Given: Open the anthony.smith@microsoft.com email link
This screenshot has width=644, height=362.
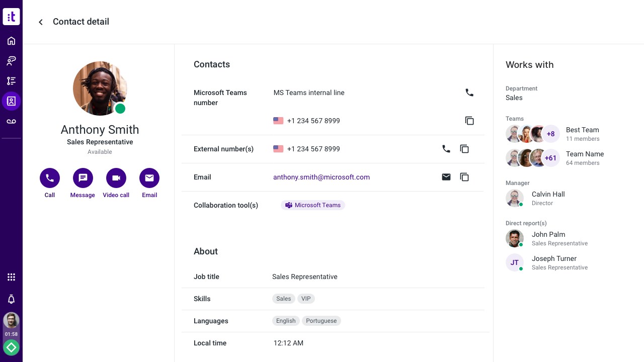Looking at the screenshot, I should pos(321,177).
